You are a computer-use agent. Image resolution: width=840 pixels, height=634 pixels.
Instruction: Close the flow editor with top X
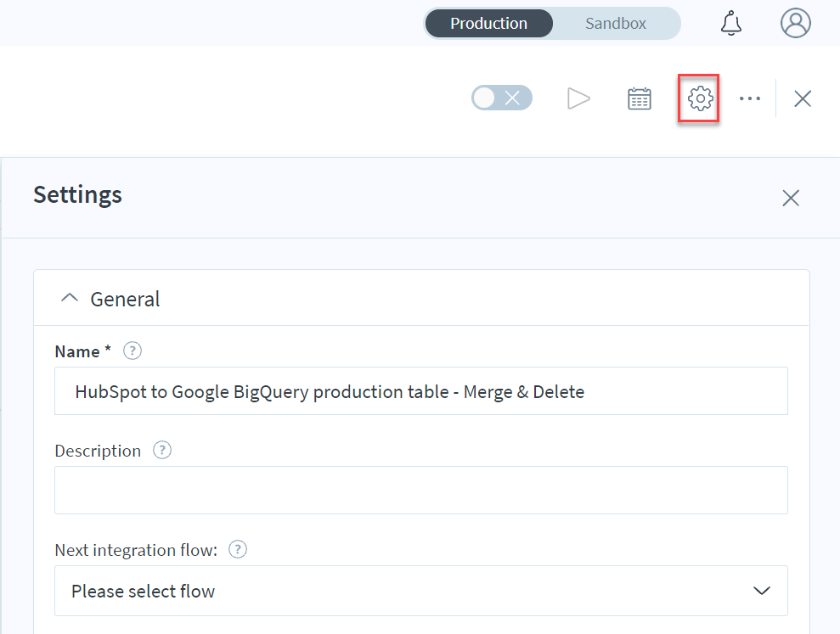[803, 98]
